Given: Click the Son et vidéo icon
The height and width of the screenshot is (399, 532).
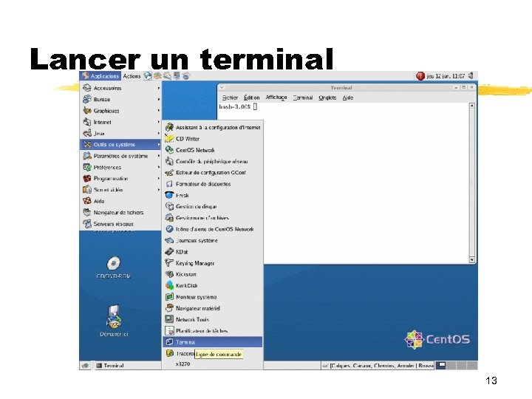Looking at the screenshot, I should (x=87, y=190).
